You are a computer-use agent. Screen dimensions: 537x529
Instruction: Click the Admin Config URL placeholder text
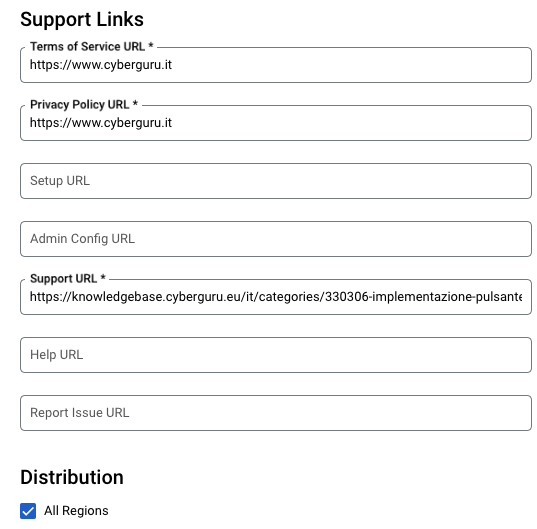coord(82,239)
